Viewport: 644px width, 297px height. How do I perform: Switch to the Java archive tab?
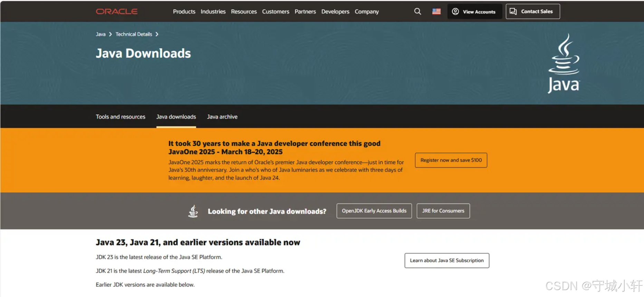point(222,117)
